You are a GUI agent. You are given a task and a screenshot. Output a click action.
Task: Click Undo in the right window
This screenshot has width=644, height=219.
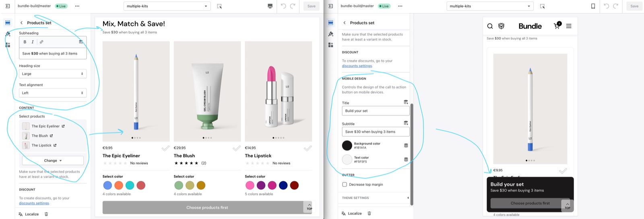[606, 6]
